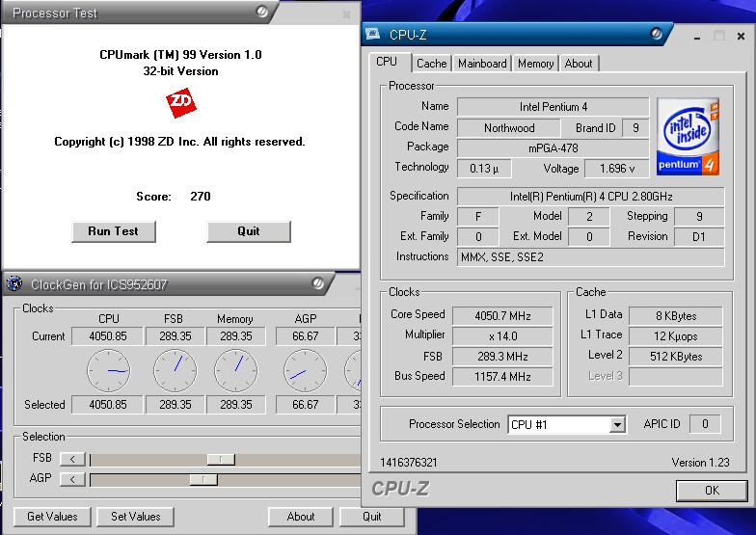Image resolution: width=756 pixels, height=535 pixels.
Task: Click the CPU-Z title bar app icon
Action: (372, 34)
